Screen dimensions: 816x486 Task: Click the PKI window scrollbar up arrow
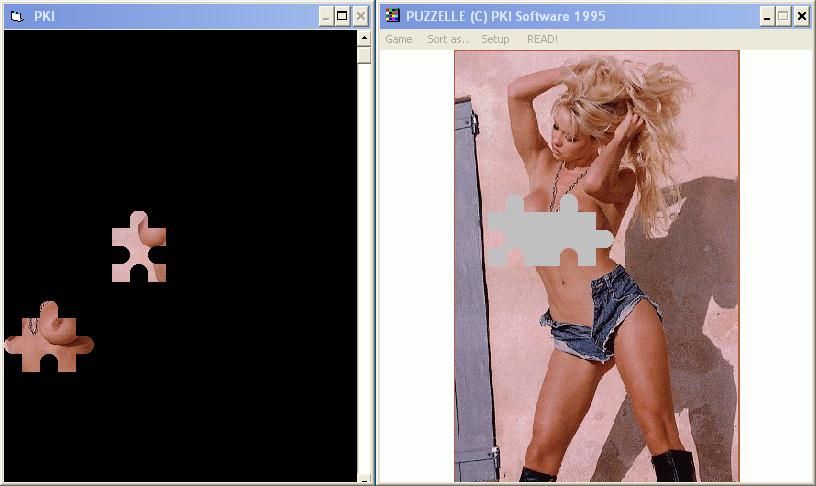(x=364, y=38)
